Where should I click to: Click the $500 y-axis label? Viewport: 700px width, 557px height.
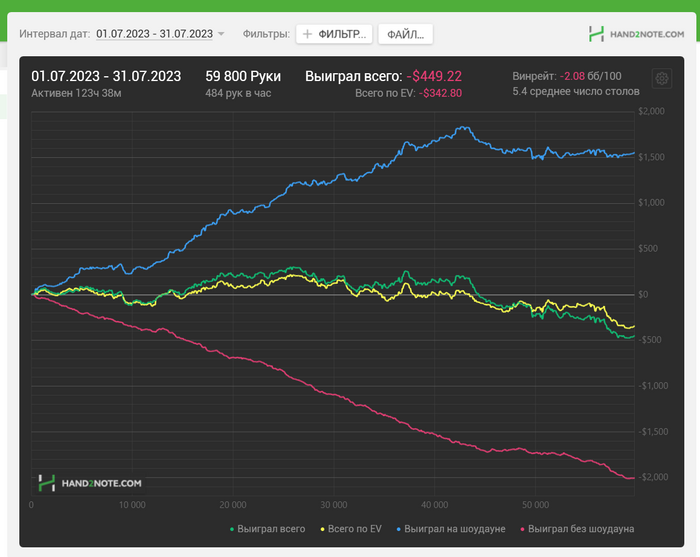[x=648, y=249]
